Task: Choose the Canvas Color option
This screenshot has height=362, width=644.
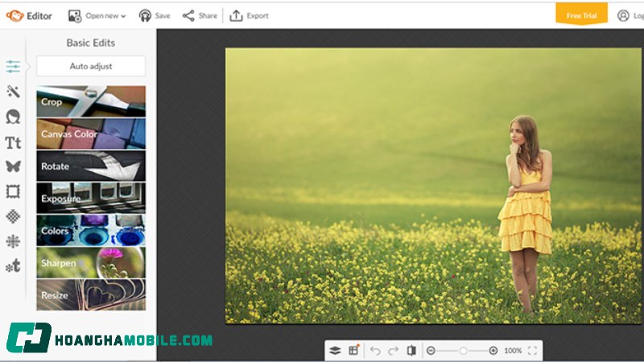Action: coord(91,134)
